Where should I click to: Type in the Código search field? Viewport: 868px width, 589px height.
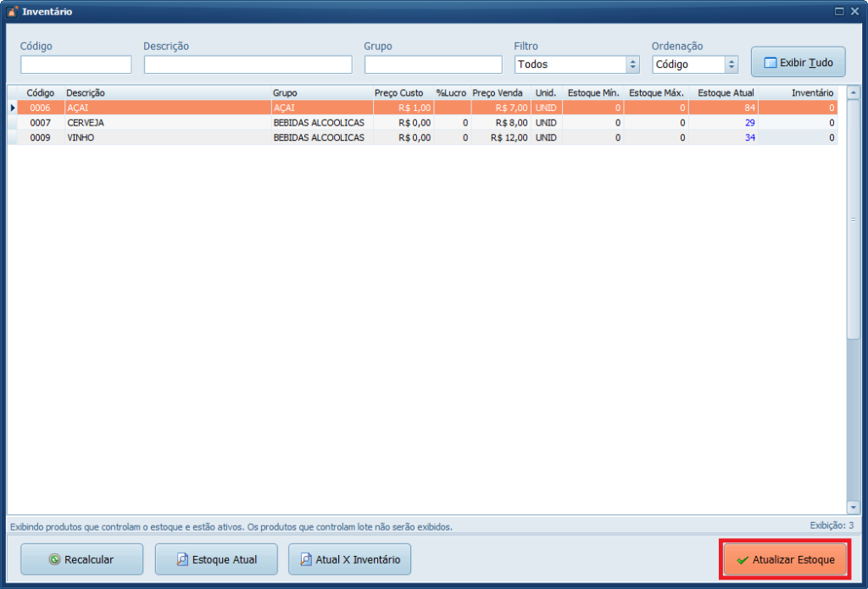[76, 64]
